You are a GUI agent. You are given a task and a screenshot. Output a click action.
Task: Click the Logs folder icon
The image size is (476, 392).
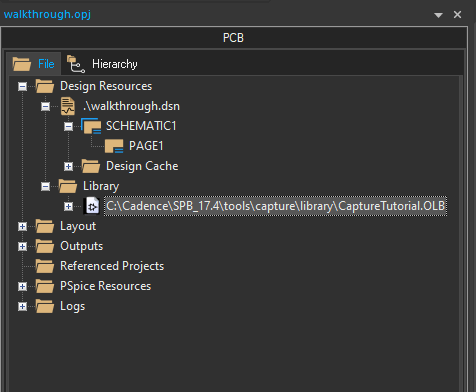[45, 306]
